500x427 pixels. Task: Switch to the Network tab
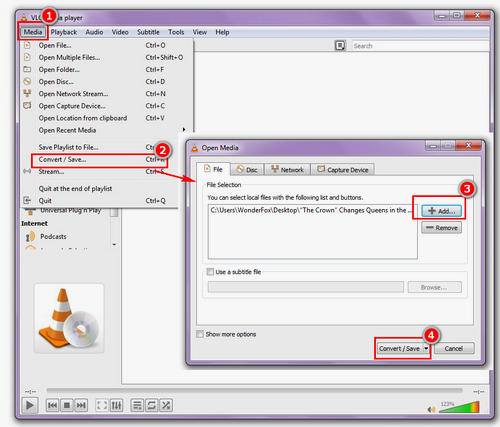point(287,170)
